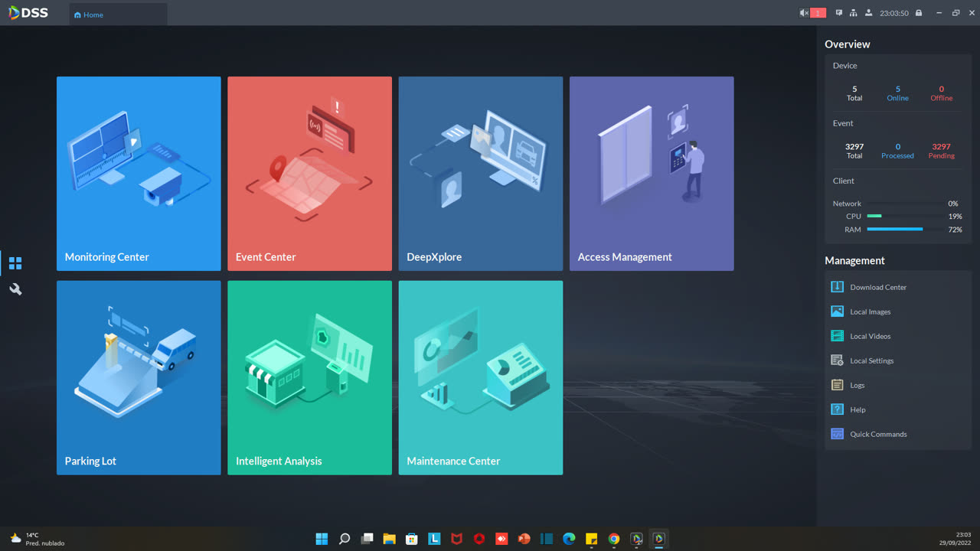Screen dimensions: 980x551
Task: Open the Parking Lot tile
Action: pos(139,377)
